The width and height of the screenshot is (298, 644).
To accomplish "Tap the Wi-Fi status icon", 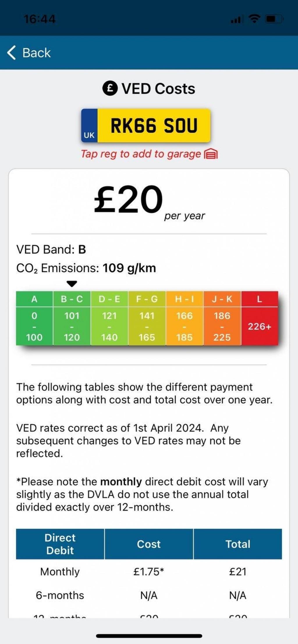I will (255, 19).
